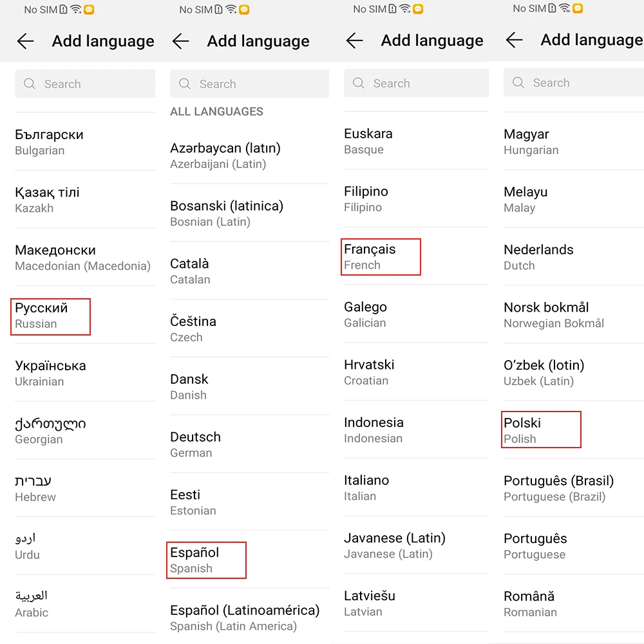Tap back arrow above the Magyar list
This screenshot has height=644, width=644.
point(514,40)
